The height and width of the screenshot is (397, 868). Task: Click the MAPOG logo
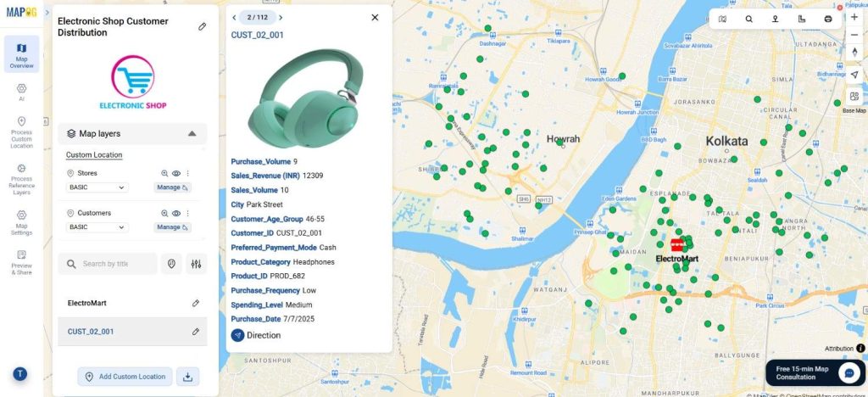point(21,12)
